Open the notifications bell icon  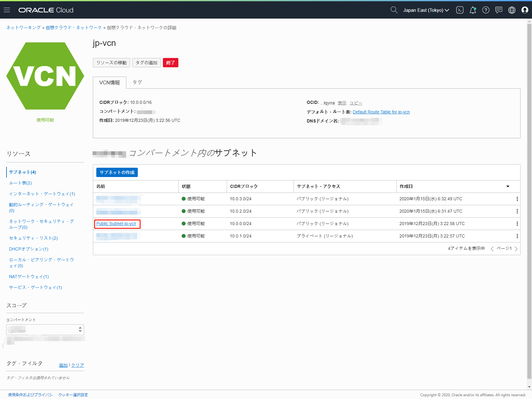point(473,10)
